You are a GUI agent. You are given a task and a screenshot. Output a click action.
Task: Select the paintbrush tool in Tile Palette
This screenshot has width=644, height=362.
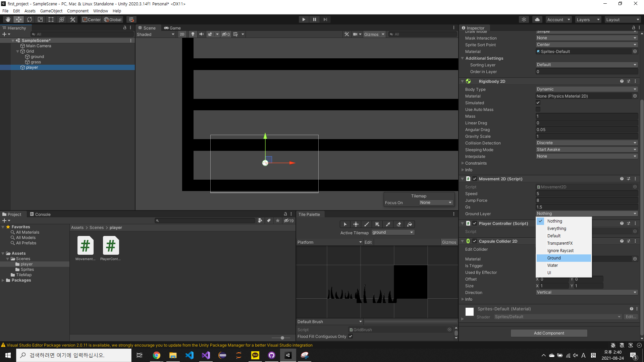pos(367,224)
